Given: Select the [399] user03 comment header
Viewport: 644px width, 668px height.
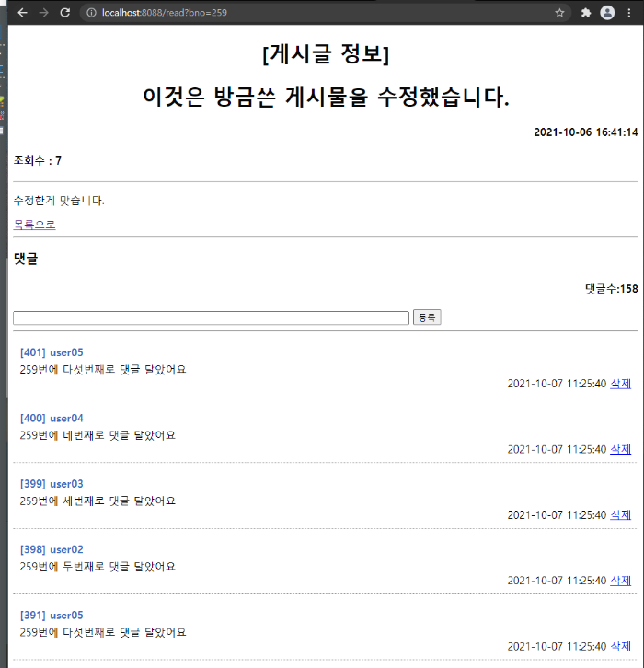Looking at the screenshot, I should point(52,484).
